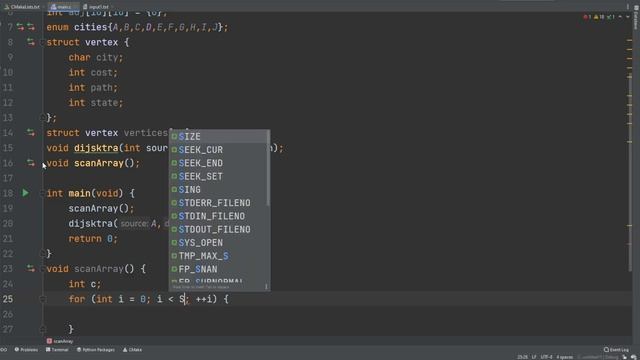Viewport: 640px width, 360px height.
Task: Open the Python Packages tool window
Action: (x=96, y=350)
